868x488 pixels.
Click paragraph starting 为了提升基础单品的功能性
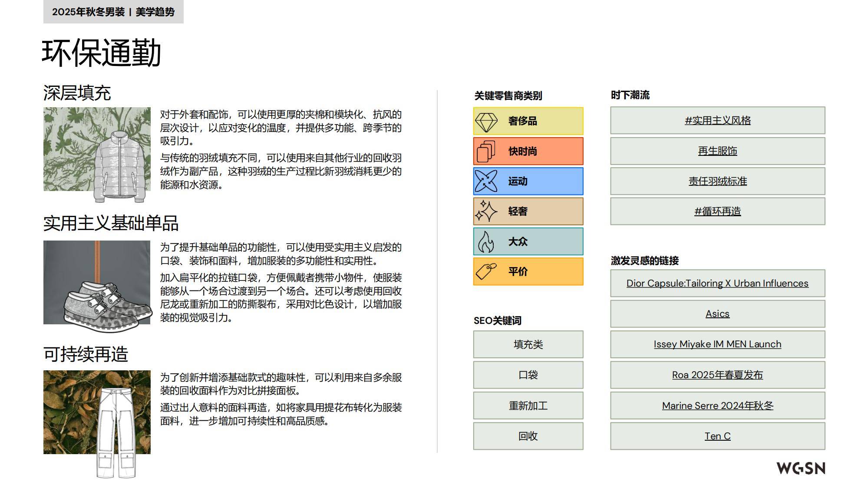[281, 254]
